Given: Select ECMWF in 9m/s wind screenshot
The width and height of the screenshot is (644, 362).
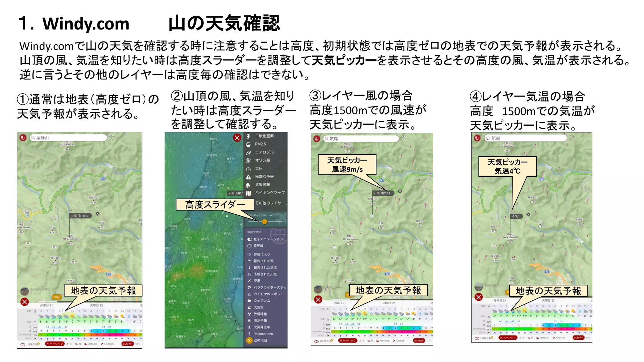Looking at the screenshot, I should click(x=419, y=341).
